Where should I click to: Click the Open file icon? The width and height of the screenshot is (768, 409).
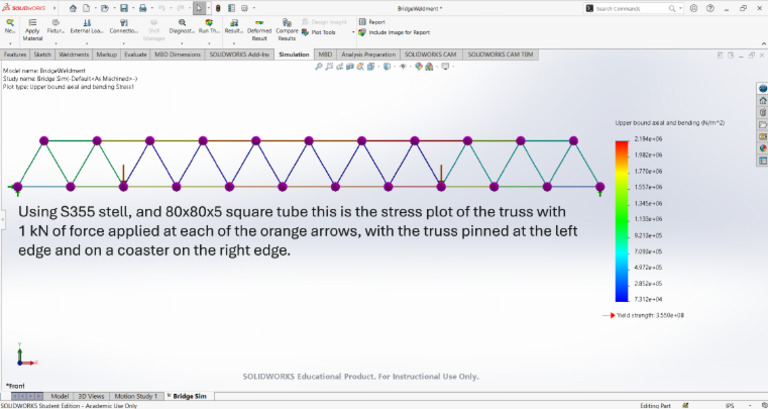tap(104, 8)
